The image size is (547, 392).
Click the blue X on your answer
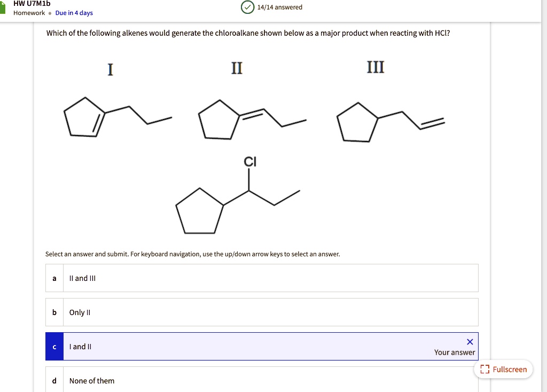coord(470,341)
